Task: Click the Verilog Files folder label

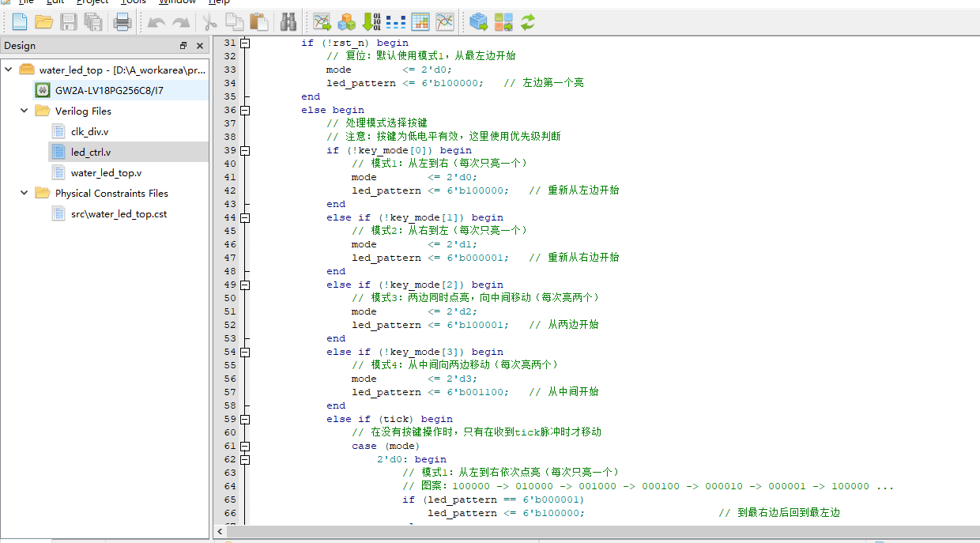Action: 83,111
